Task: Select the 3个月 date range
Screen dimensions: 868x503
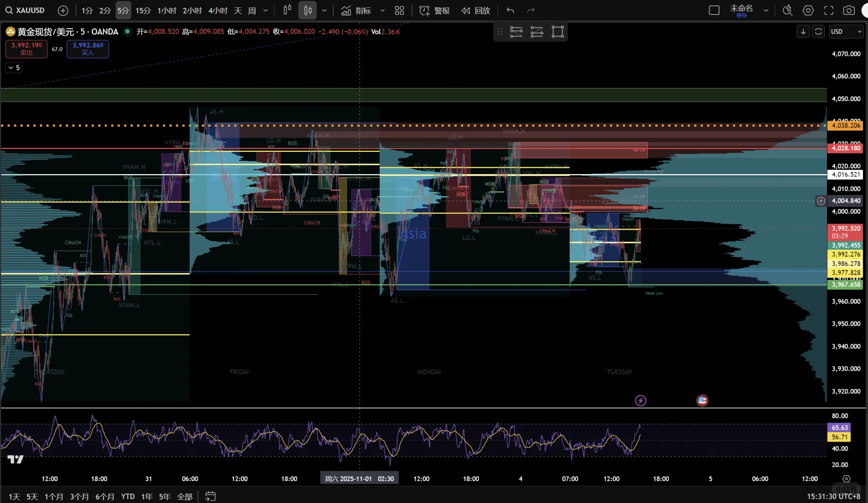Action: tap(79, 496)
